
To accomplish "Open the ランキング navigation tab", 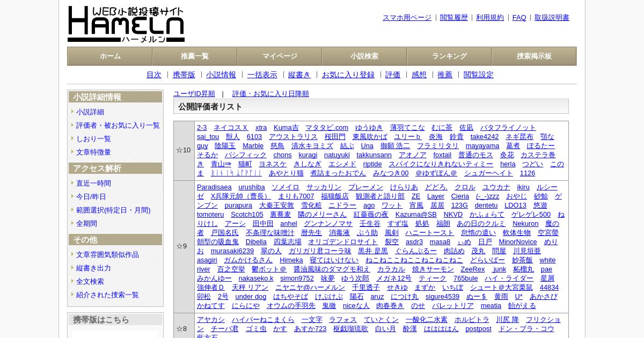I will (x=449, y=56).
